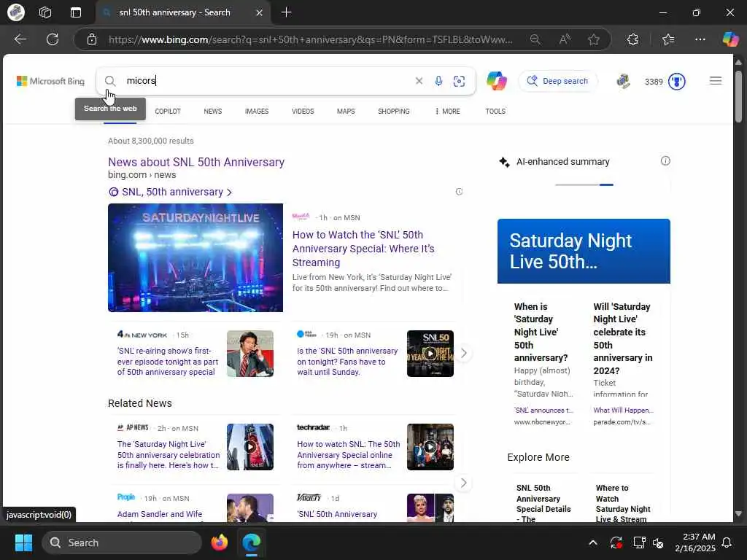Click the Edge profile avatar icon
747x560 pixels.
click(16, 12)
